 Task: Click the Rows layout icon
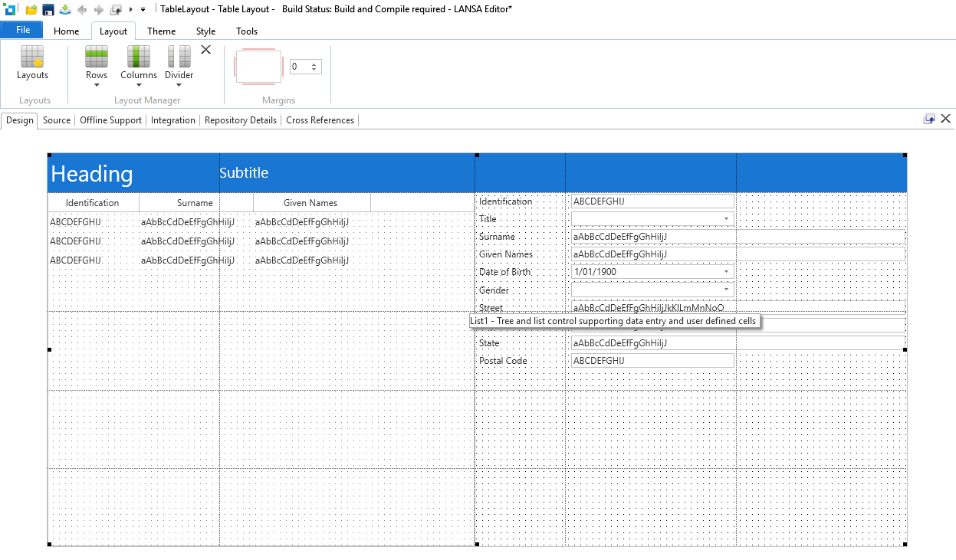(97, 57)
